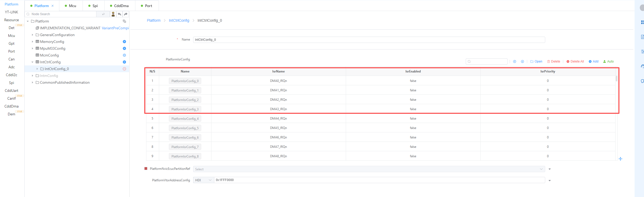Click the Add button above the table
The height and width of the screenshot is (197, 644).
594,61
